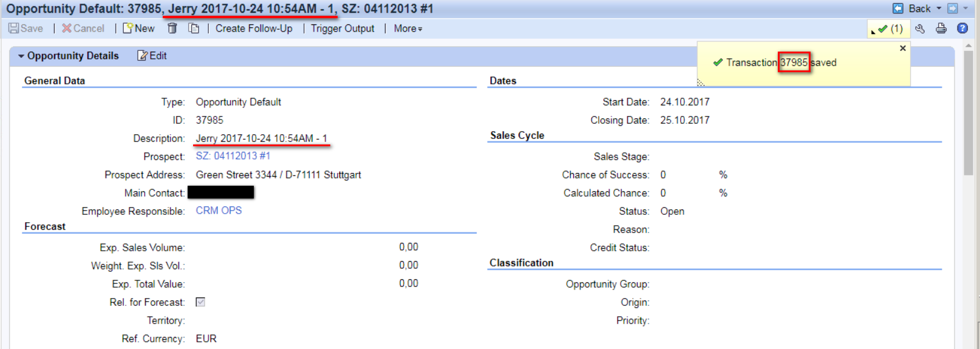Open the wrench Personalize icon
The width and height of the screenshot is (980, 349).
point(920,29)
